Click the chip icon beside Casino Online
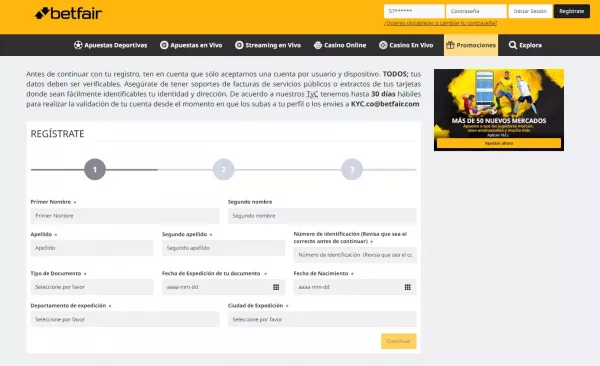Image resolution: width=600 pixels, height=366 pixels. 318,45
